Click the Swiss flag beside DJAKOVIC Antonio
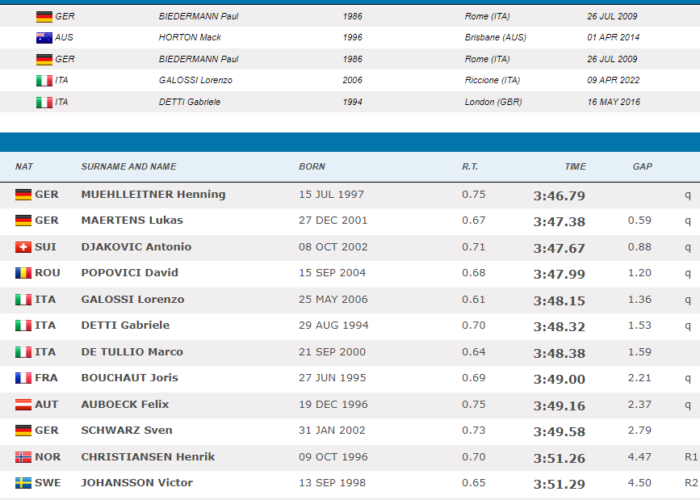Screen dimensions: 700x500 click(23, 247)
